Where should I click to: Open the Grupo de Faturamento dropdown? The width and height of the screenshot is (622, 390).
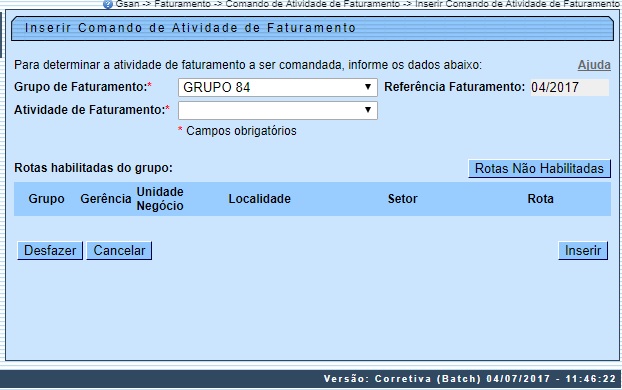[x=278, y=87]
